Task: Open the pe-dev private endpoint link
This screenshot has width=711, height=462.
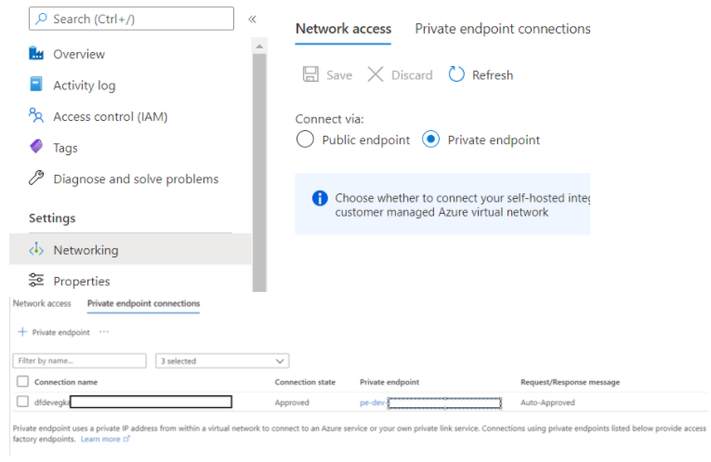Action: [372, 402]
